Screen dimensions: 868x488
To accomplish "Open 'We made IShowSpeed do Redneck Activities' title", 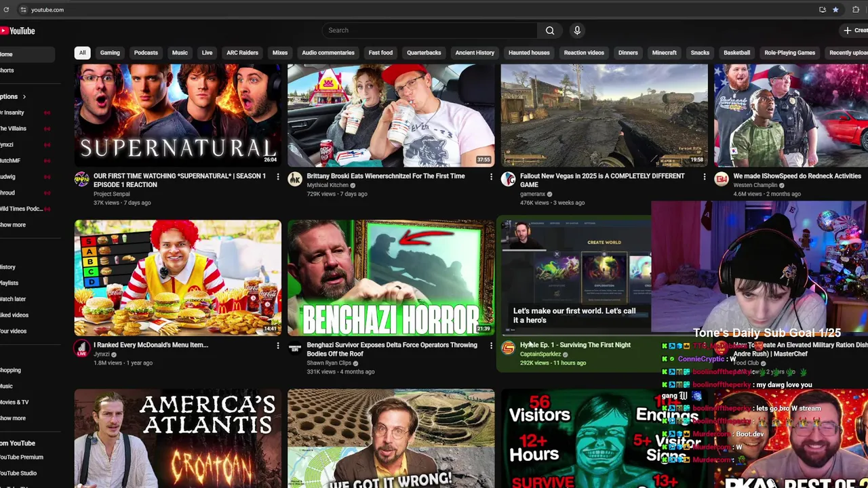I will pos(797,176).
